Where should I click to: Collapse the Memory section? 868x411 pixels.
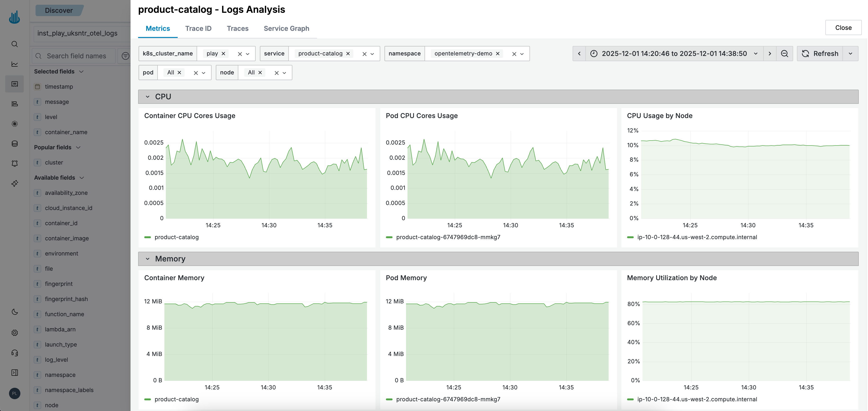click(147, 259)
